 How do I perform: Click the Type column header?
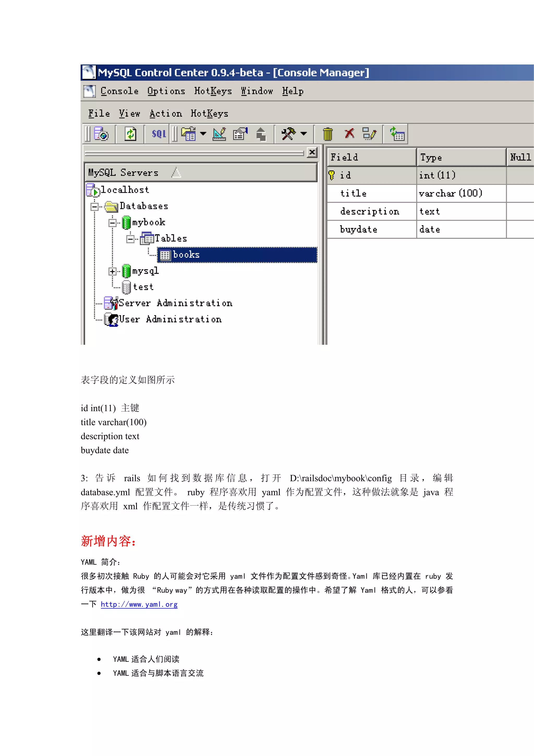461,157
